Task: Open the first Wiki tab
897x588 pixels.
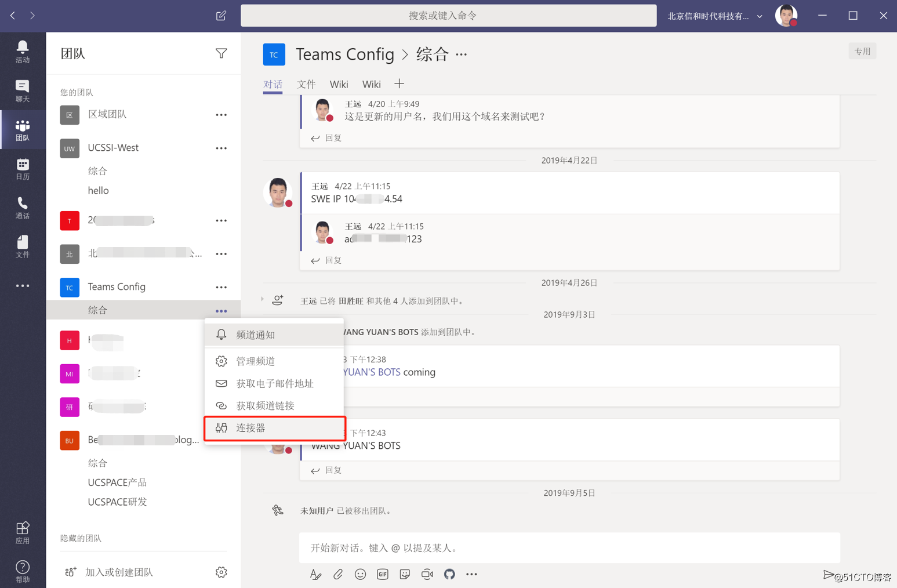Action: click(x=339, y=85)
